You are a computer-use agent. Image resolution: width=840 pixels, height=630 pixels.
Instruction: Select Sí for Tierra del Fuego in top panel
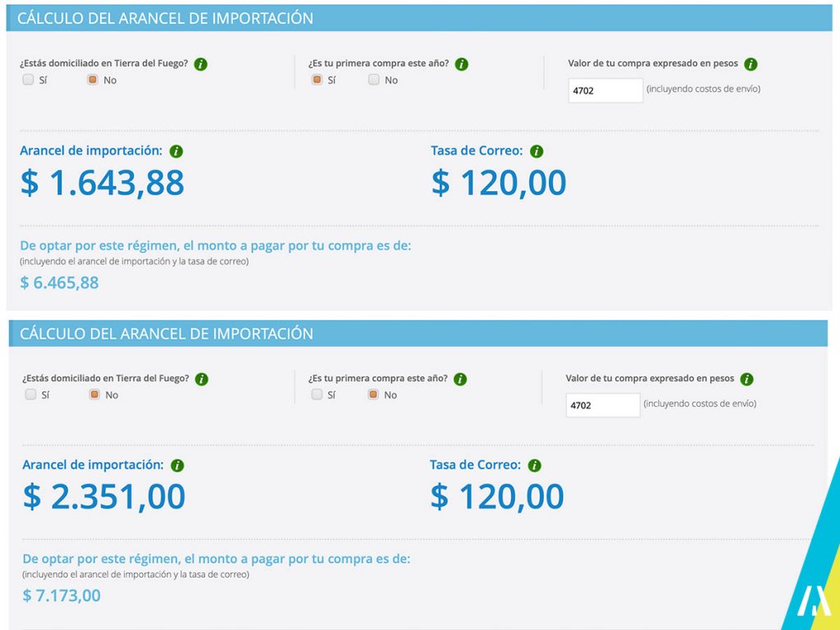click(29, 80)
